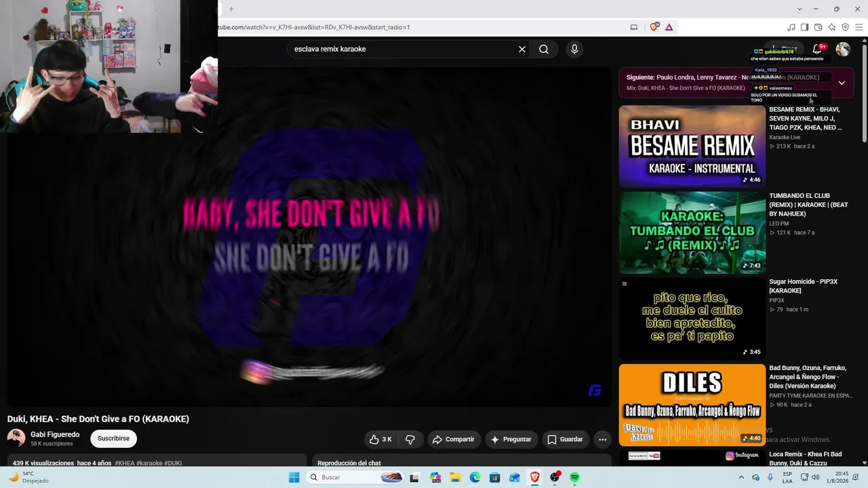
Task: Open the three-dot more actions menu
Action: click(602, 439)
